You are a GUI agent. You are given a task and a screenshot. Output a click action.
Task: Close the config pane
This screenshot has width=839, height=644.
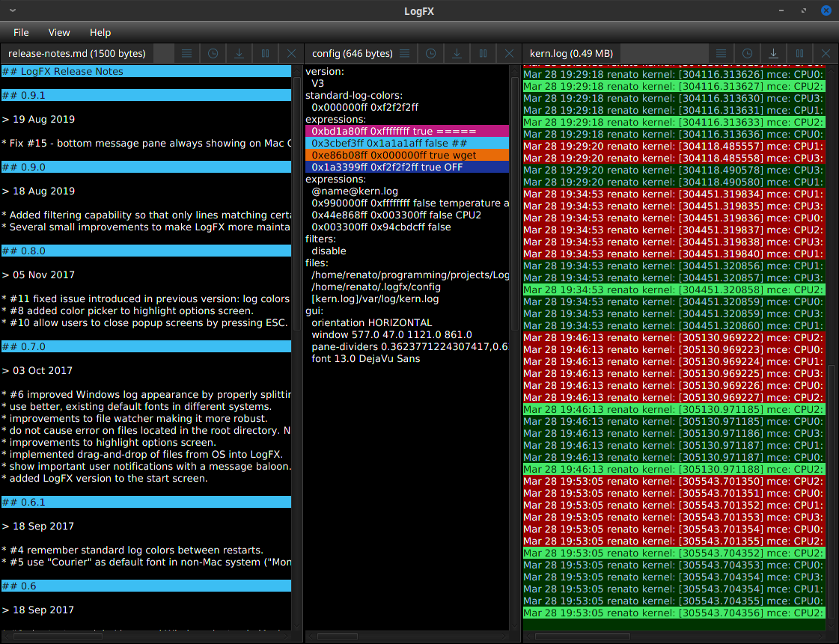tap(509, 54)
